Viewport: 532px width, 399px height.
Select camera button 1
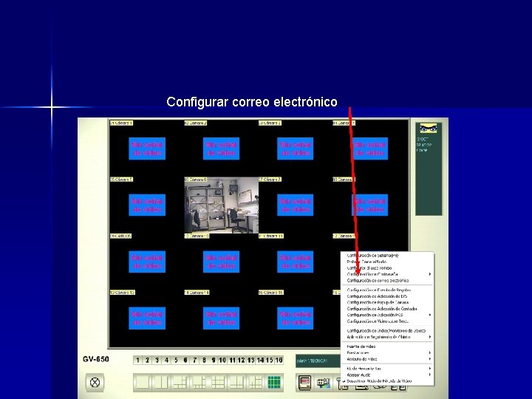[137, 360]
